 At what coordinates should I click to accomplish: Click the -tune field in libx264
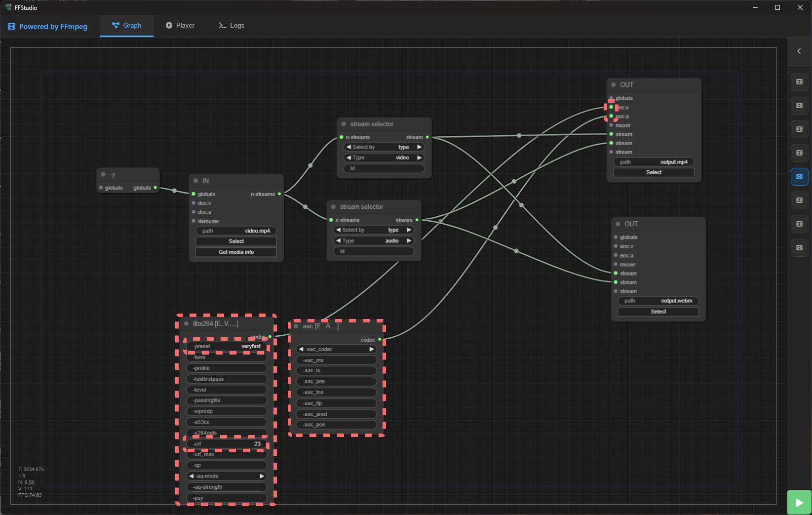pyautogui.click(x=227, y=357)
